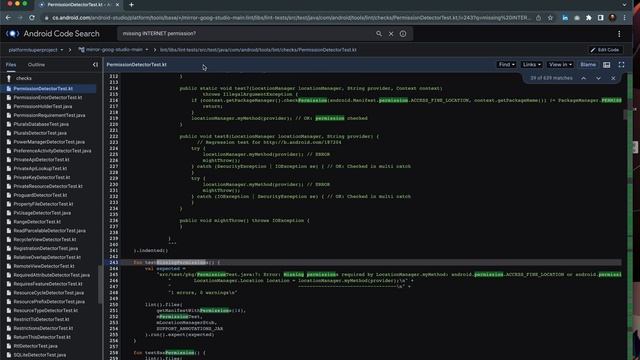Open the Chrome extensions puzzle icon
The width and height of the screenshot is (640, 360).
tap(589, 18)
